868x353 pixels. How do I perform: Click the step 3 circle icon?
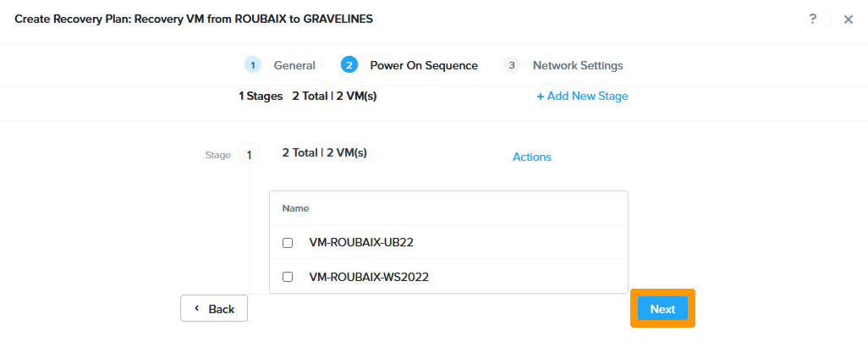tap(511, 65)
